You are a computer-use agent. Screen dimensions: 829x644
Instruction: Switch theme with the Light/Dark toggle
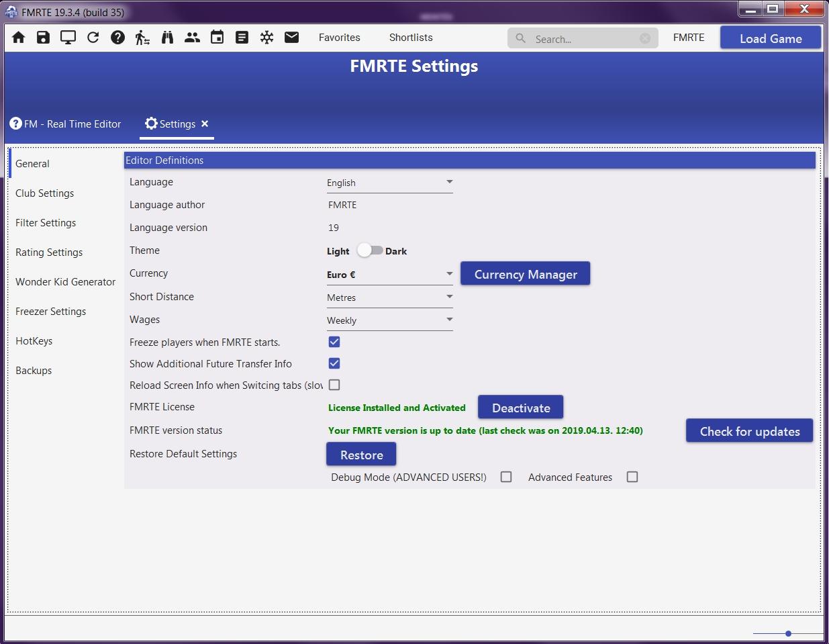pyautogui.click(x=369, y=250)
